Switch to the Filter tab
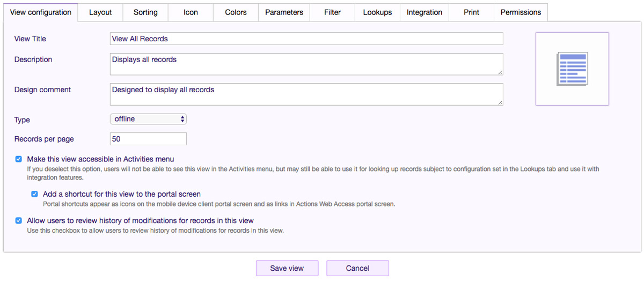This screenshot has height=282, width=644. [332, 12]
